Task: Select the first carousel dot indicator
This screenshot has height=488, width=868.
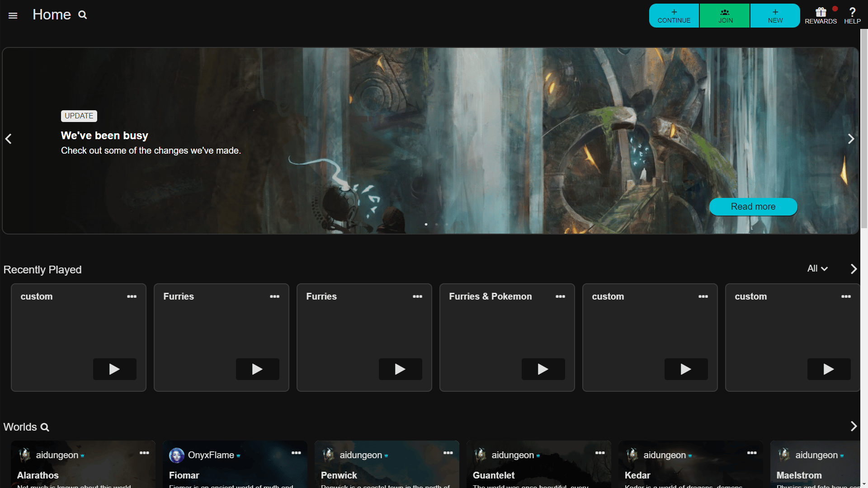Action: click(426, 224)
